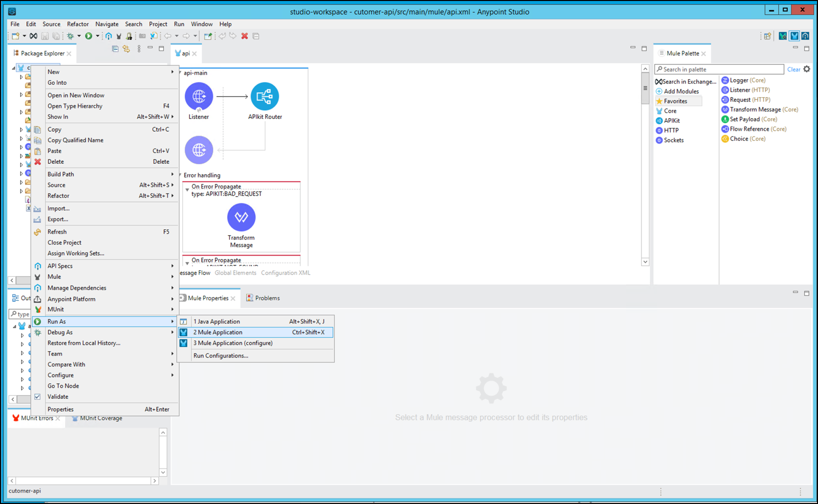Expand the API Specs submenu
Viewport: 818px width, 504px height.
[x=105, y=266]
